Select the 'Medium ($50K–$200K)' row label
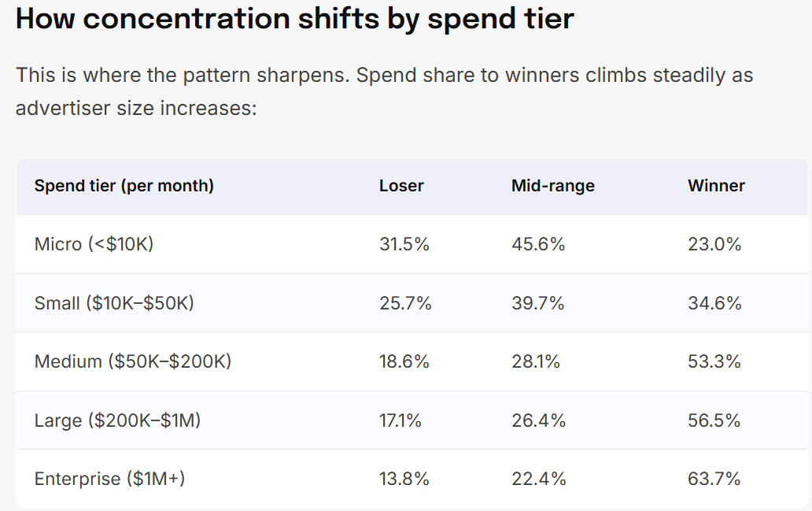Image resolution: width=812 pixels, height=511 pixels. tap(132, 361)
